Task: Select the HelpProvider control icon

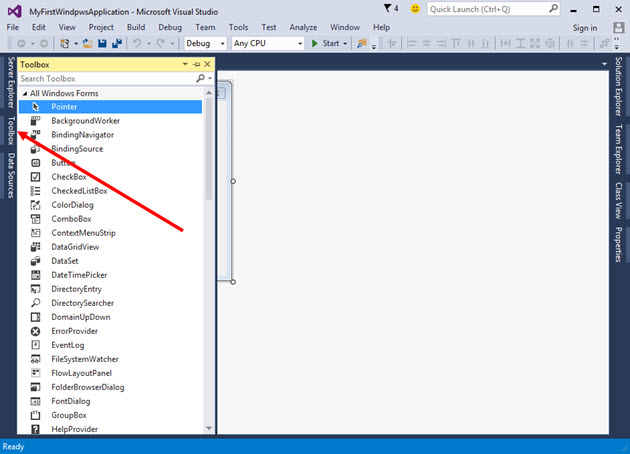Action: pyautogui.click(x=35, y=429)
